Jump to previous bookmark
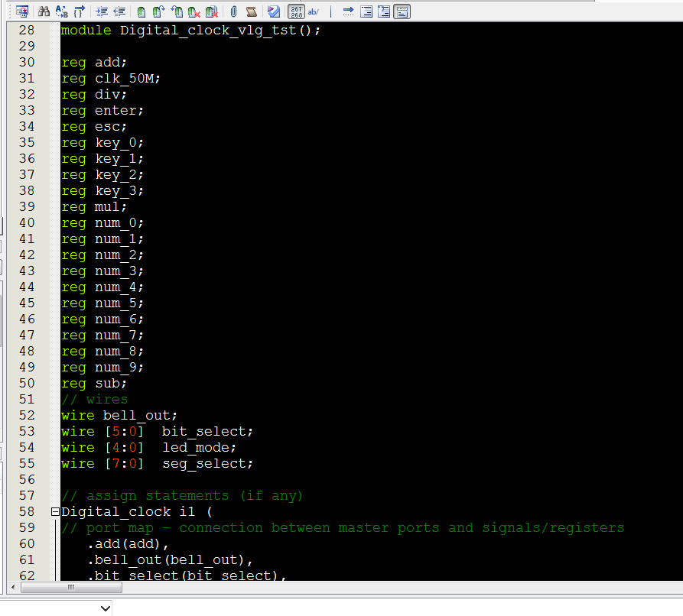The image size is (683, 616). point(177,11)
